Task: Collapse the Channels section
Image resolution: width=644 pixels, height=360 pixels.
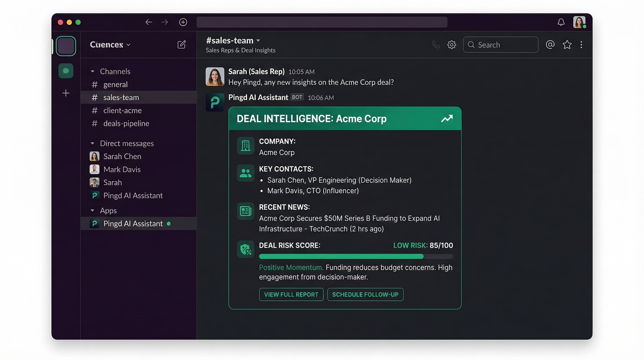Action: click(92, 71)
